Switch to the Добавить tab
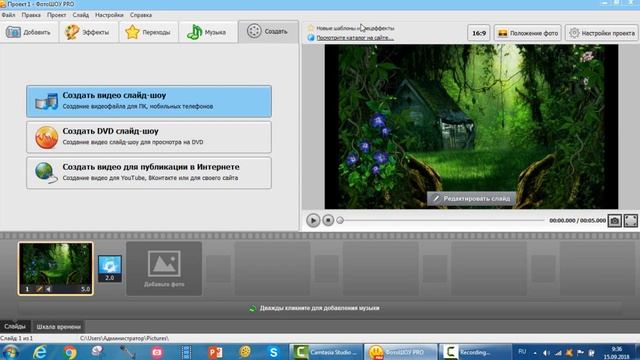Image resolution: width=640 pixels, height=360 pixels. click(29, 32)
